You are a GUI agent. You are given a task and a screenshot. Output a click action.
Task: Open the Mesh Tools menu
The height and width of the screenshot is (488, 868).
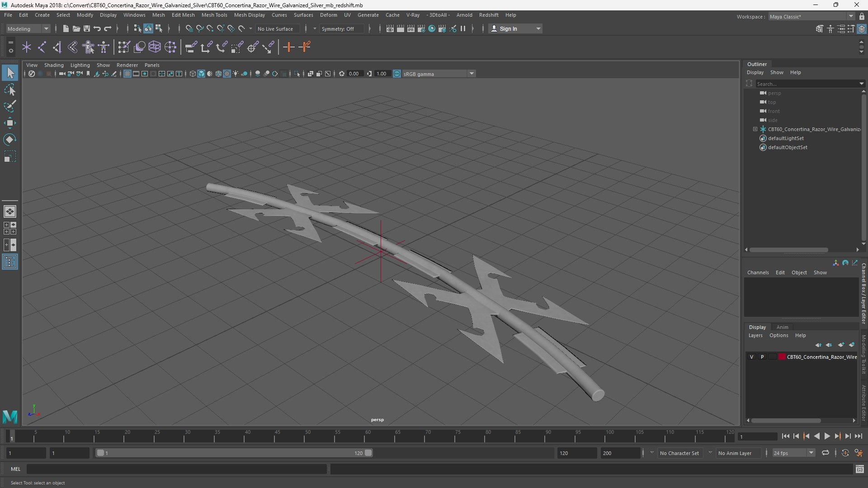[214, 15]
